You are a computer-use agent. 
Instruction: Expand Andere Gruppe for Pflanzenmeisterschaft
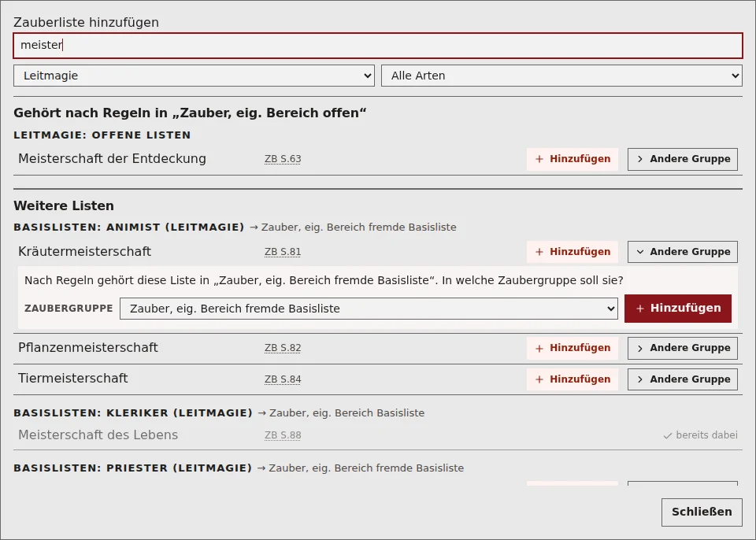click(x=683, y=348)
